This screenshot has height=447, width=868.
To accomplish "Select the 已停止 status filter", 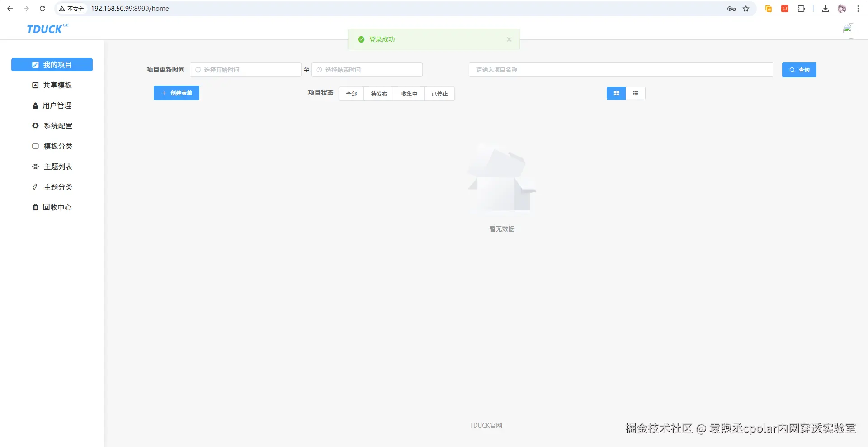I will click(x=439, y=94).
